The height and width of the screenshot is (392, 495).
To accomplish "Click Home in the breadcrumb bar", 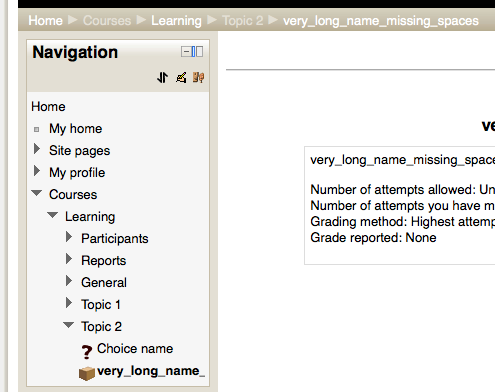I will [45, 21].
